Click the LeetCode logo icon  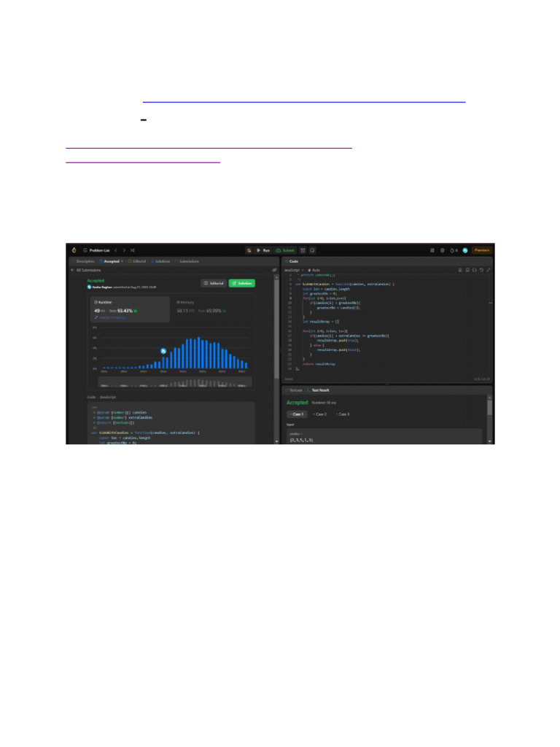tap(74, 250)
